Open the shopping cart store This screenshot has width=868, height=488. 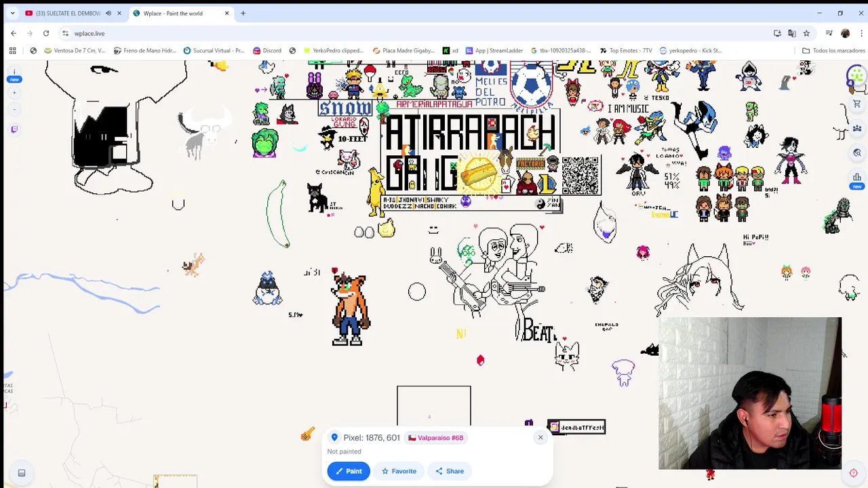[x=856, y=104]
